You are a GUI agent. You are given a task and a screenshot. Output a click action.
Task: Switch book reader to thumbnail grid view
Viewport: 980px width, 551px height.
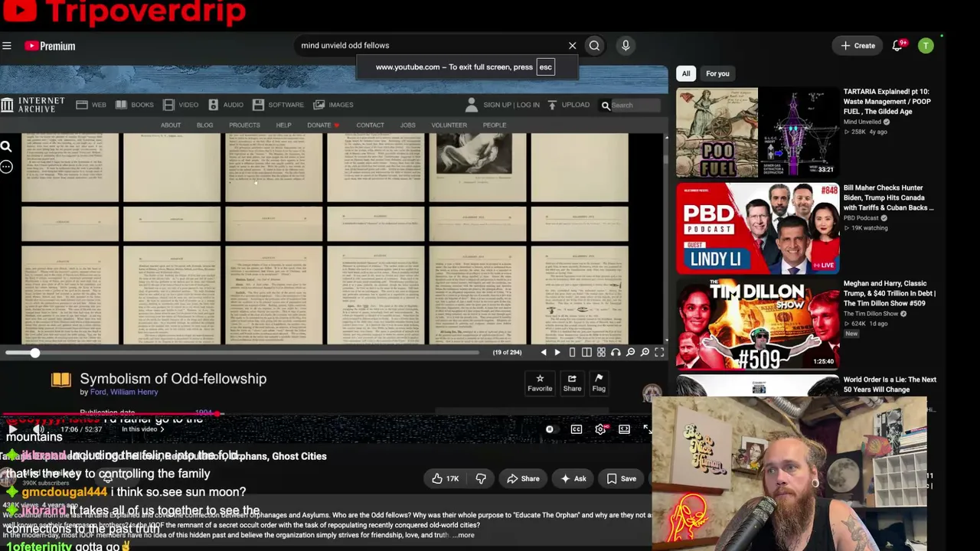(x=601, y=352)
